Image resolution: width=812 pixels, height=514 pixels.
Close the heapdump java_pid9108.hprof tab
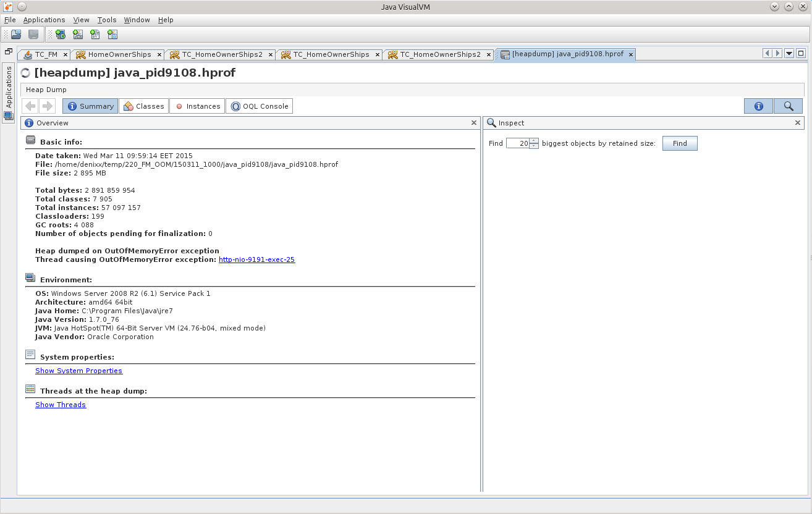coord(631,54)
